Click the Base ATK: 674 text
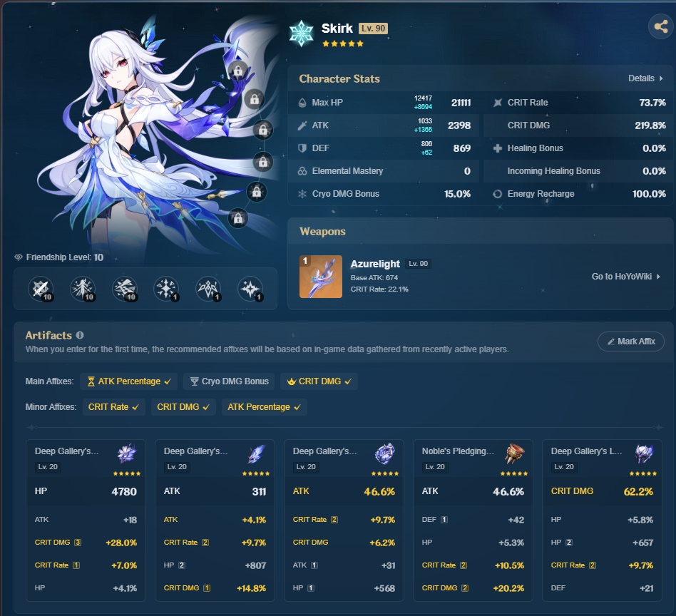This screenshot has height=616, width=676. (374, 278)
